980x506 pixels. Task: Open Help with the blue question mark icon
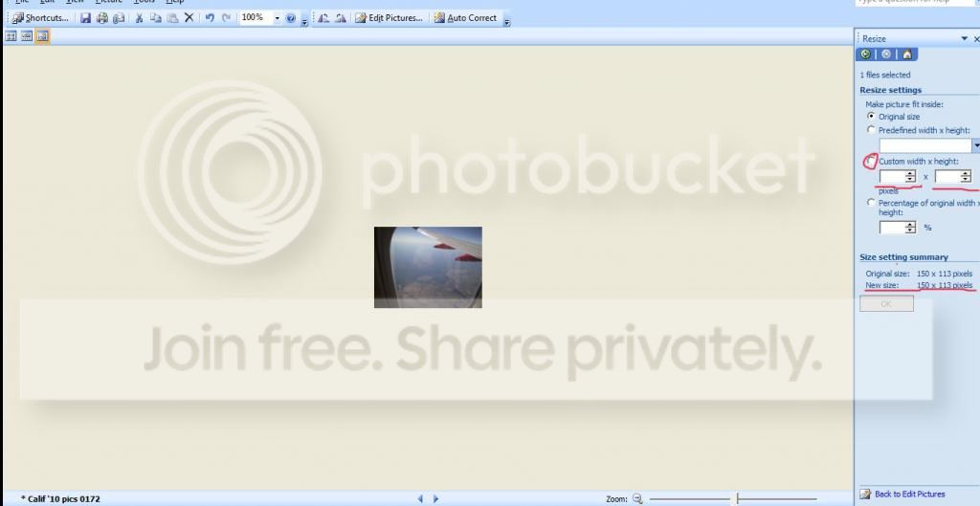coord(291,18)
